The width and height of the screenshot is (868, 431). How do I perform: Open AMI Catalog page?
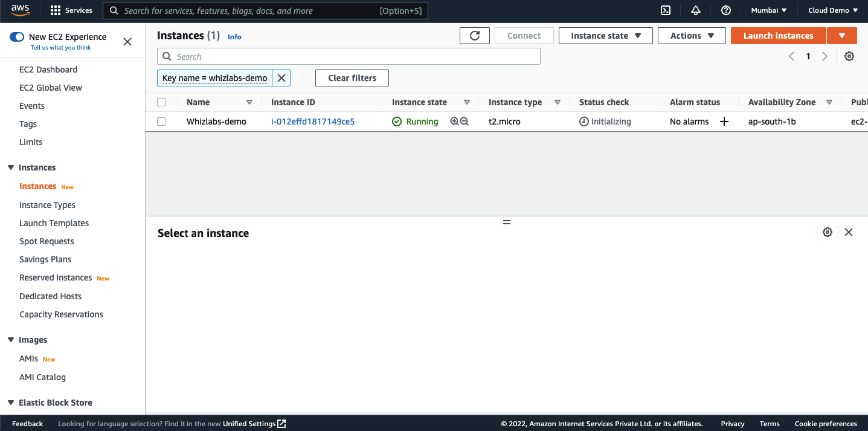pyautogui.click(x=42, y=377)
